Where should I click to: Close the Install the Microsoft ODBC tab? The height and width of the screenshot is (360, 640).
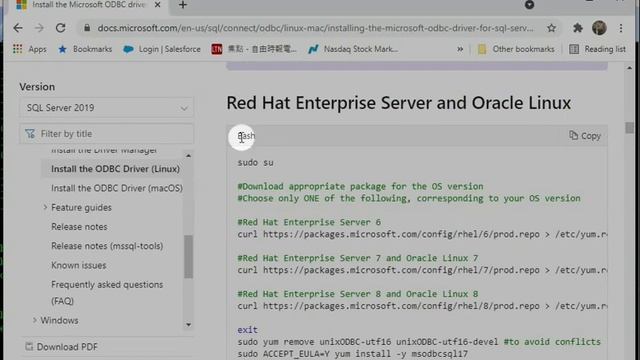(x=158, y=5)
